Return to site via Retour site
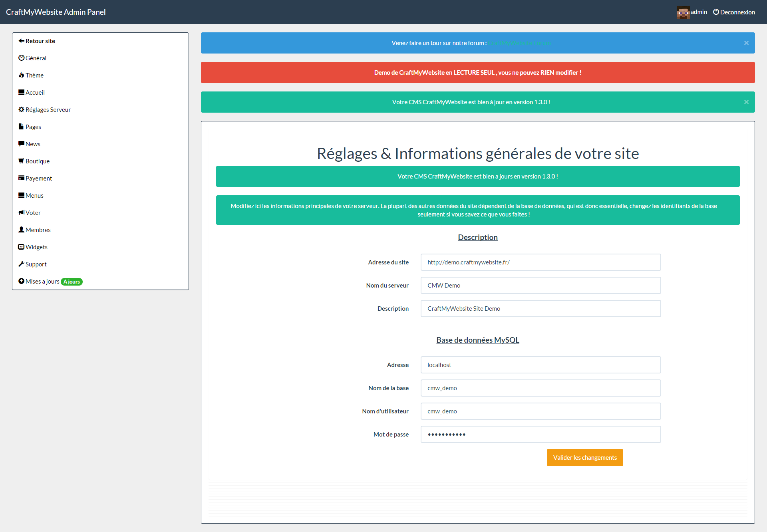This screenshot has height=532, width=767. [40, 41]
